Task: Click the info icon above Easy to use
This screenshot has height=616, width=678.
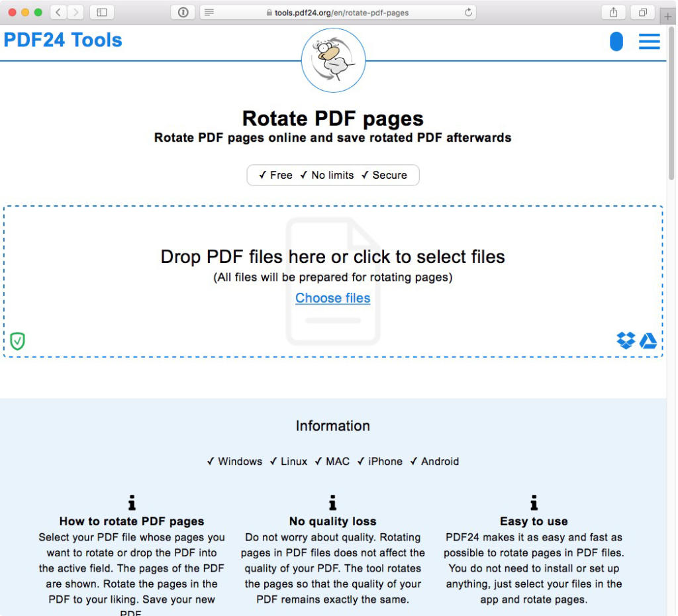Action: point(534,503)
